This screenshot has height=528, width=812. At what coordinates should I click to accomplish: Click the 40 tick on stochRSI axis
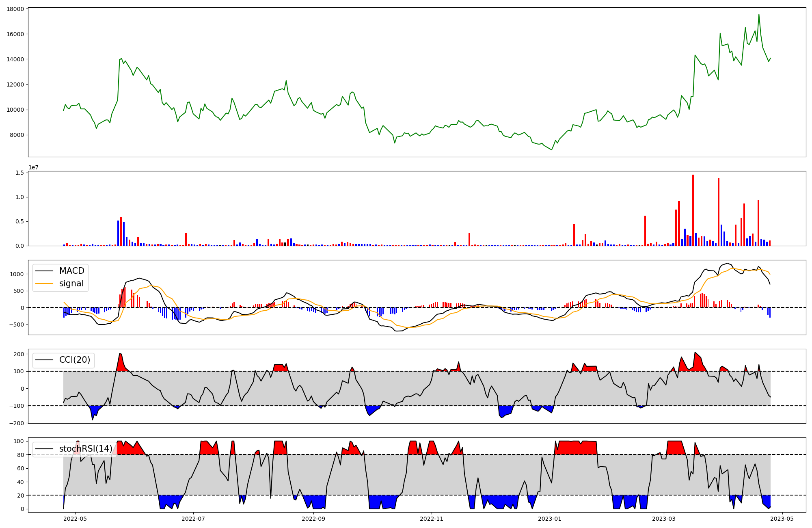[20, 482]
